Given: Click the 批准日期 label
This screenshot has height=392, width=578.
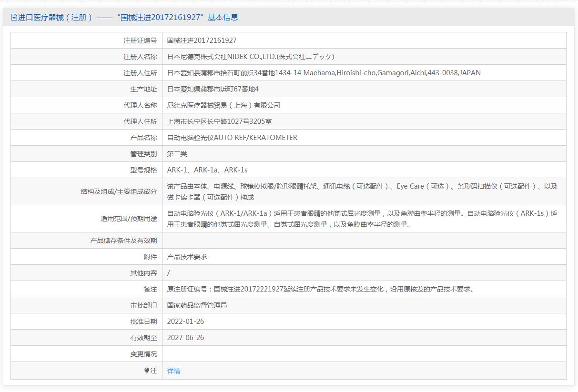Looking at the screenshot, I should point(143,322).
